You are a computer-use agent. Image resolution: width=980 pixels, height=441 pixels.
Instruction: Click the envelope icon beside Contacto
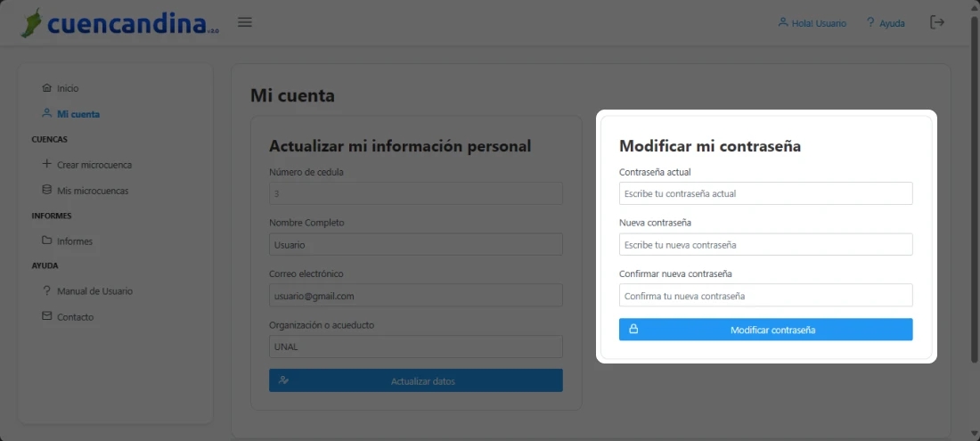coord(47,316)
